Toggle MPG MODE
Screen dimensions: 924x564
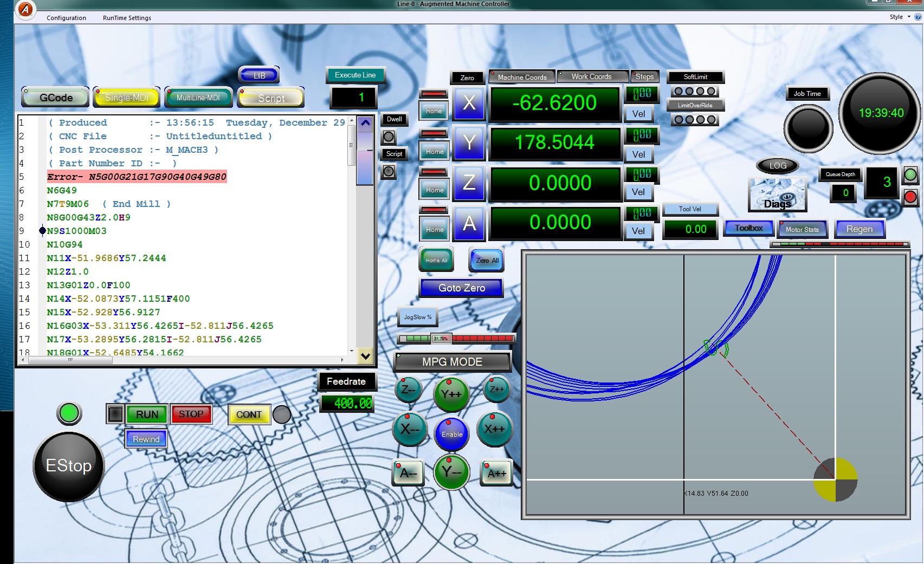pos(452,362)
